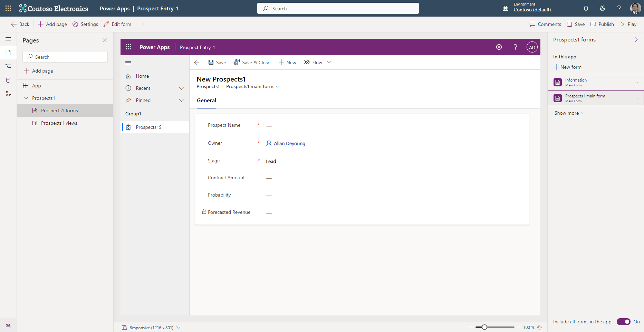Click the Prospect Name field value
The height and width of the screenshot is (332, 644).
tap(269, 126)
